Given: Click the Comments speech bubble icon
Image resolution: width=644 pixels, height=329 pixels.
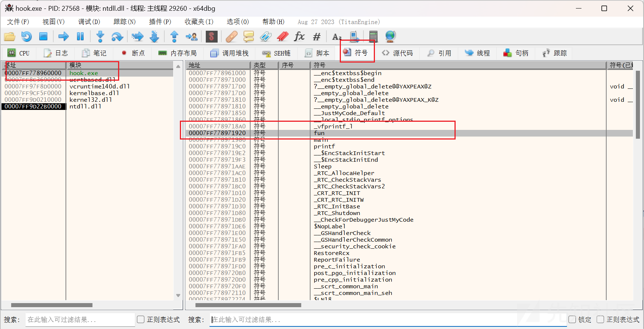Looking at the screenshot, I should tap(248, 36).
